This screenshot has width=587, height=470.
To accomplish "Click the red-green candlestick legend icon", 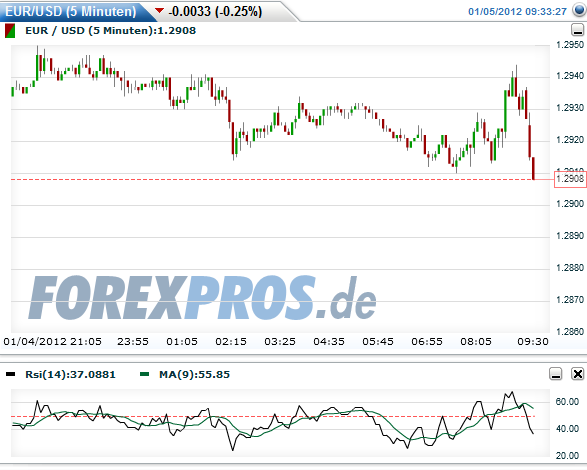I will pos(10,31).
